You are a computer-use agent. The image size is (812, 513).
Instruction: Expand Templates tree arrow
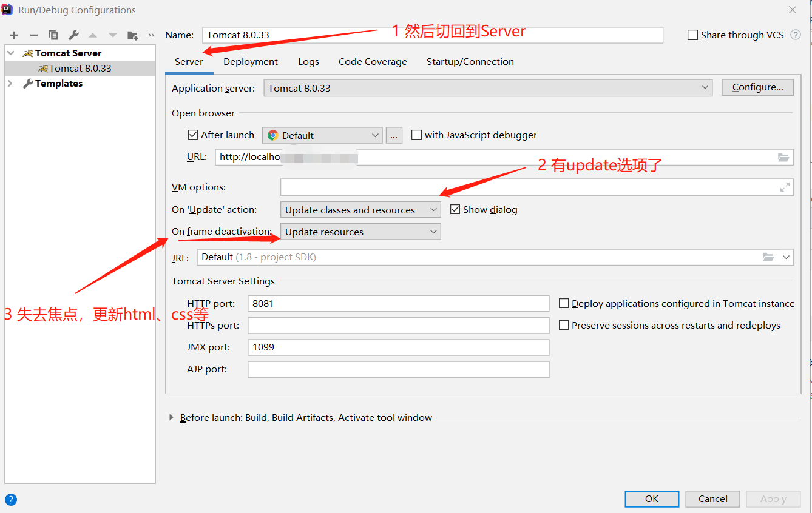click(10, 84)
